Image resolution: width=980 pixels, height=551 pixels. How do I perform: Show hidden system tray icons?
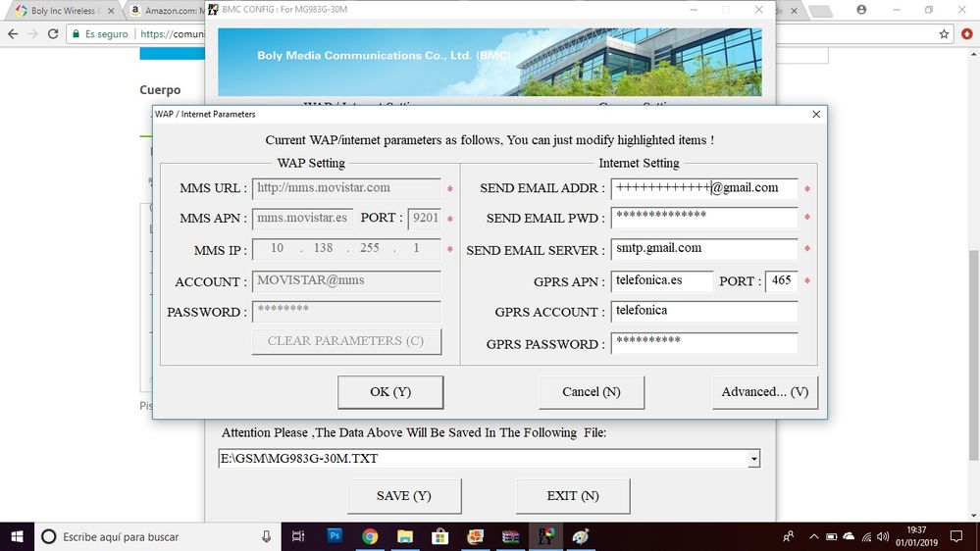coord(814,536)
